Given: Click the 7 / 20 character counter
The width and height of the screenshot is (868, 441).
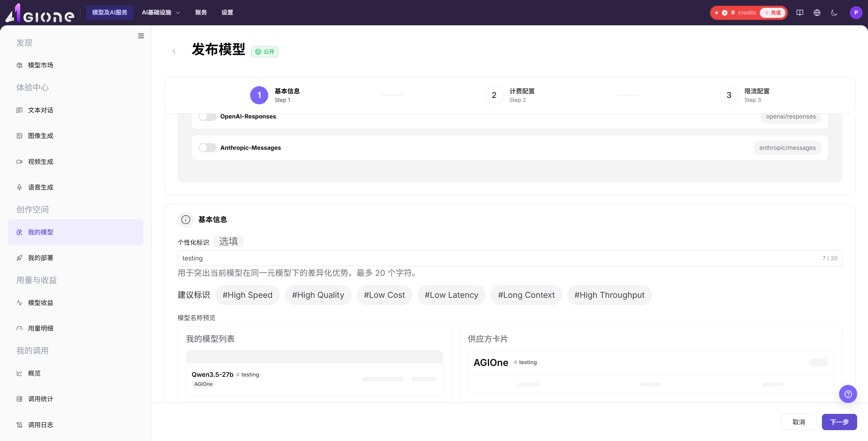Looking at the screenshot, I should [x=830, y=258].
